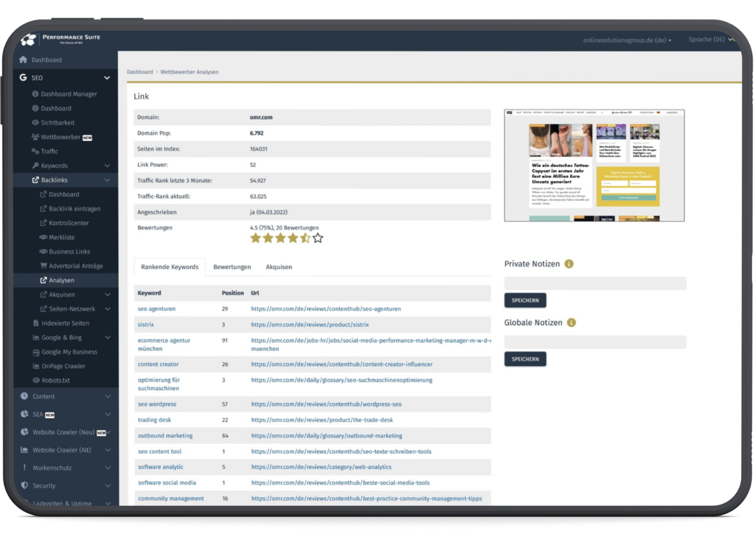Click the Business Links handshake icon
This screenshot has width=756, height=546.
pyautogui.click(x=43, y=251)
